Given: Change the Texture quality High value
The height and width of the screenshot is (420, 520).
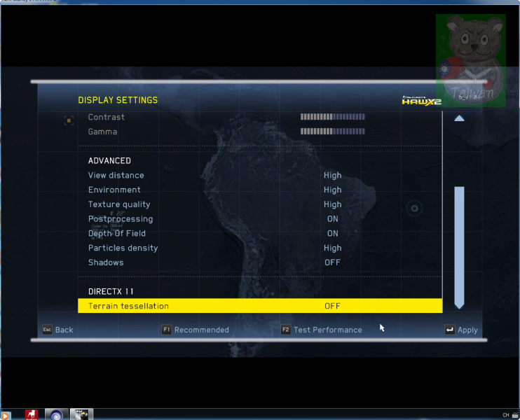Looking at the screenshot, I should 333,204.
